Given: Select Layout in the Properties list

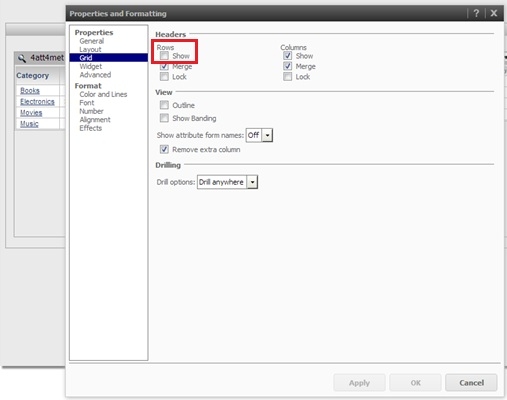Looking at the screenshot, I should pyautogui.click(x=90, y=49).
